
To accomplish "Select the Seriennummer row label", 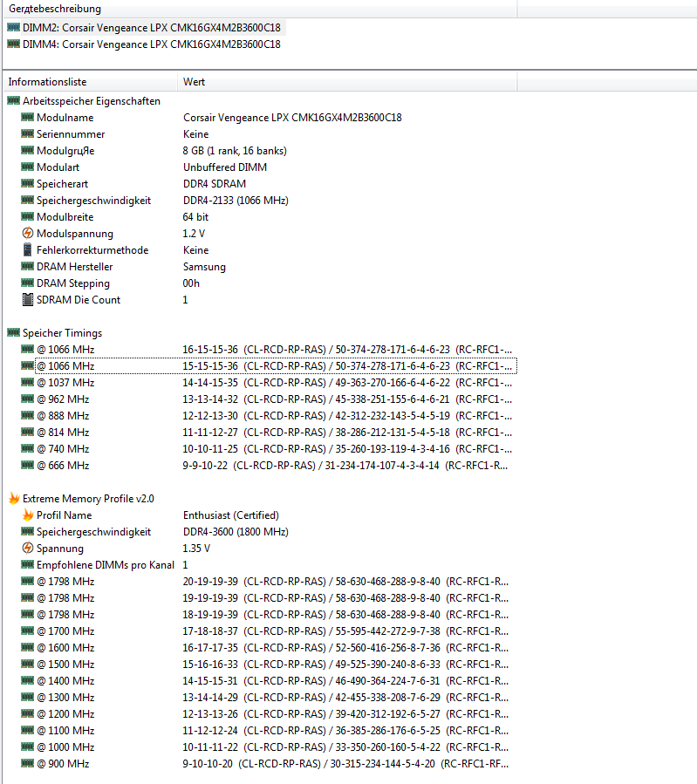I will (x=71, y=134).
